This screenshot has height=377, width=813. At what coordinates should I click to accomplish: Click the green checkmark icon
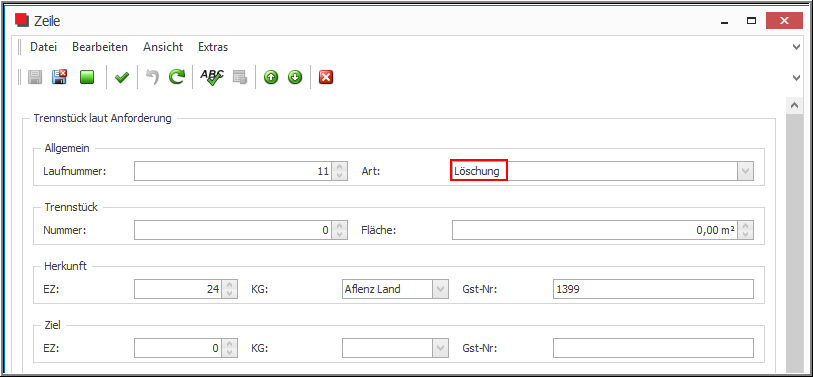click(x=122, y=78)
